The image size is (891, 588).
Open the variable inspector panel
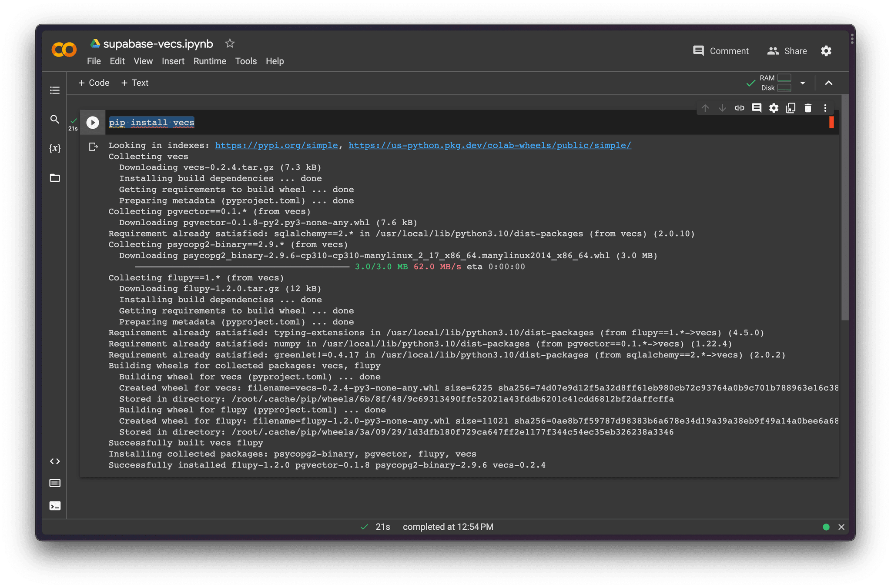55,148
